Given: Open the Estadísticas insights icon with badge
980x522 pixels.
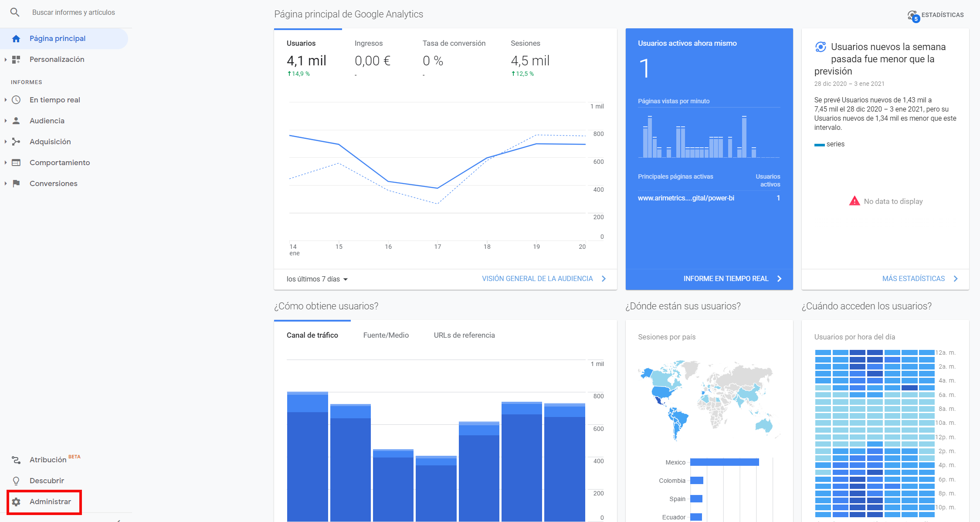Looking at the screenshot, I should click(913, 16).
